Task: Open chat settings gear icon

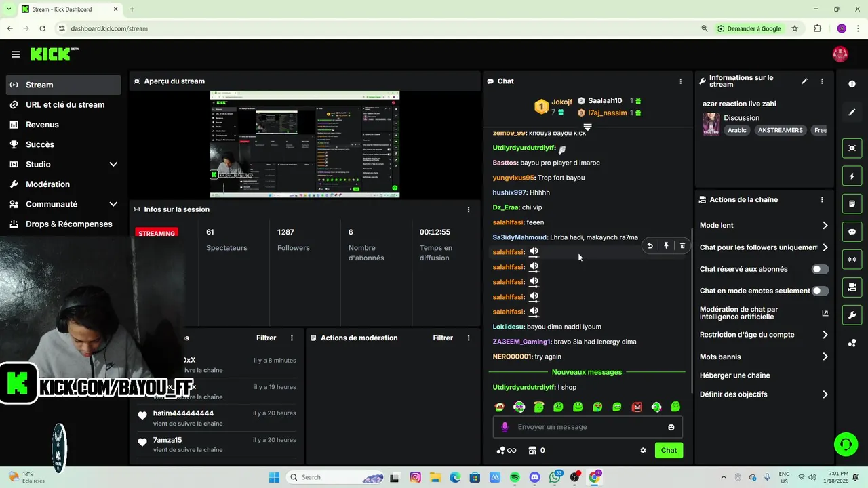Action: coord(643,450)
